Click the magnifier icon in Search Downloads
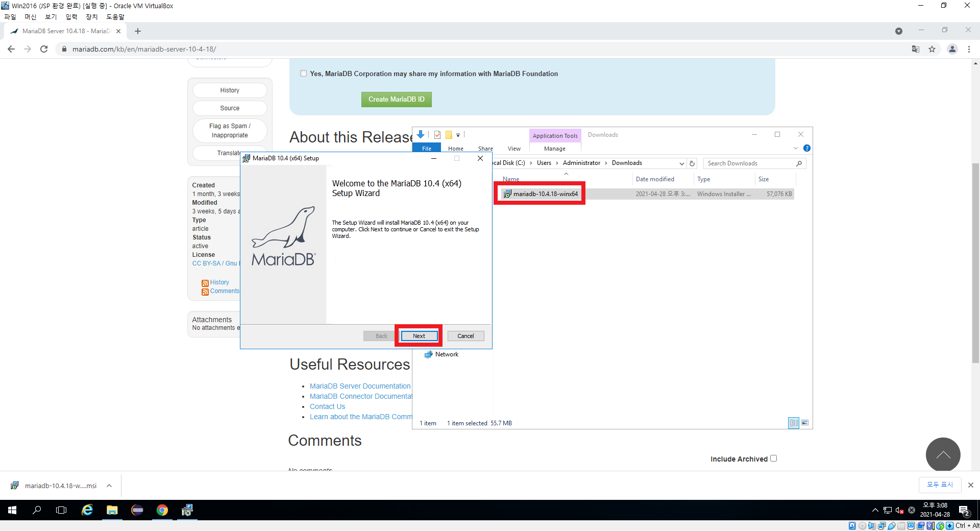 [x=799, y=163]
